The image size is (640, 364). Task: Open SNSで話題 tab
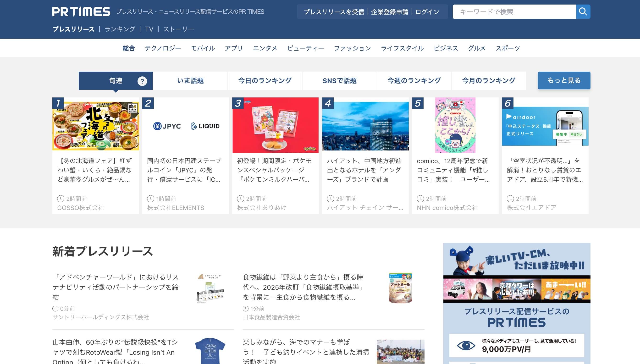(x=339, y=81)
